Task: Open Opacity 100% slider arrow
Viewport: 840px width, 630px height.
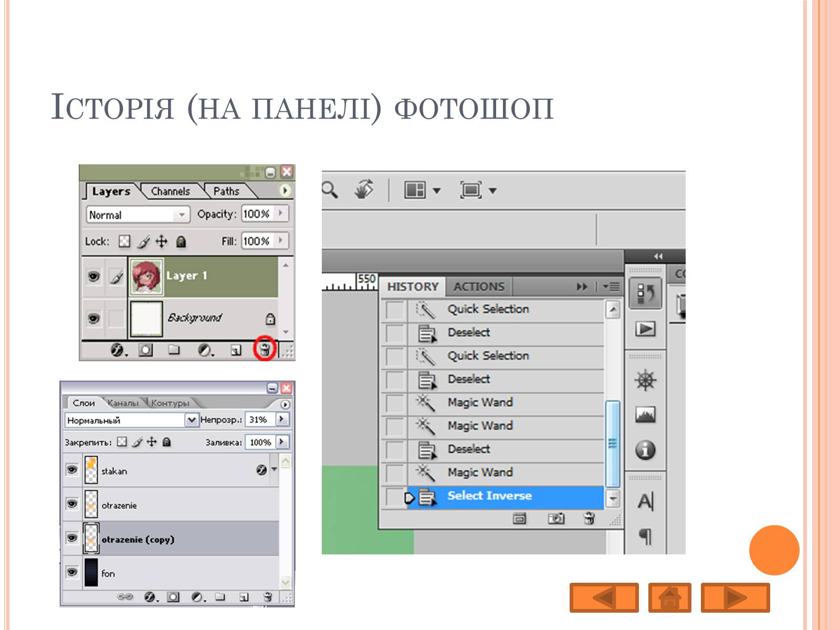Action: 281,213
